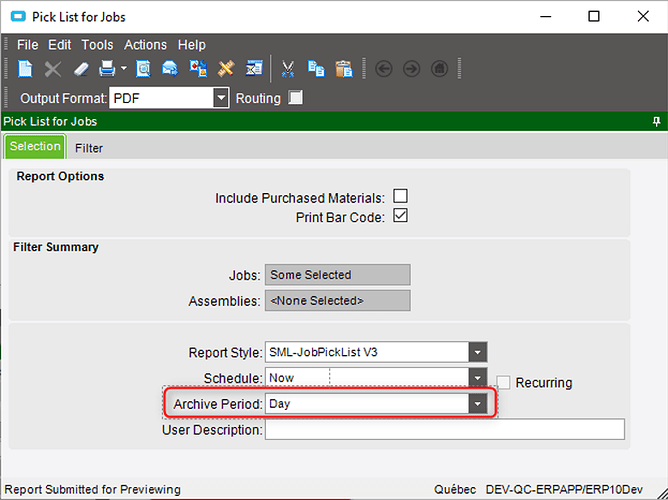Open the Edit menu
The height and width of the screenshot is (500, 668).
click(60, 45)
